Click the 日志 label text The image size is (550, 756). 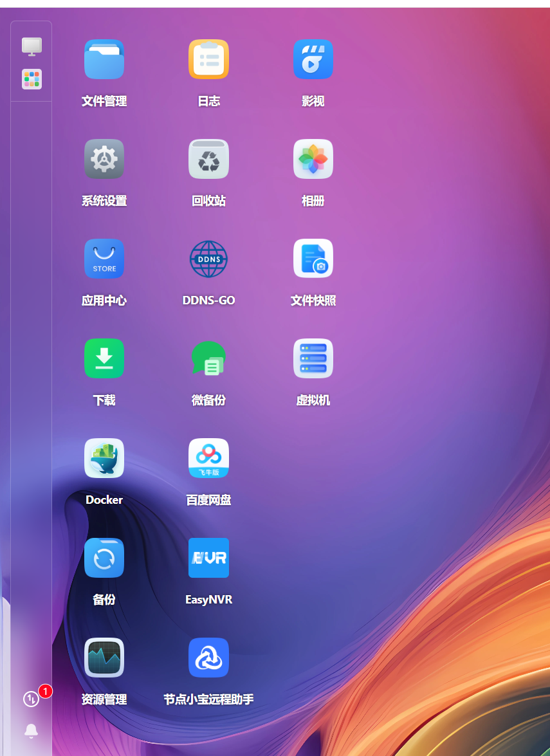click(208, 101)
